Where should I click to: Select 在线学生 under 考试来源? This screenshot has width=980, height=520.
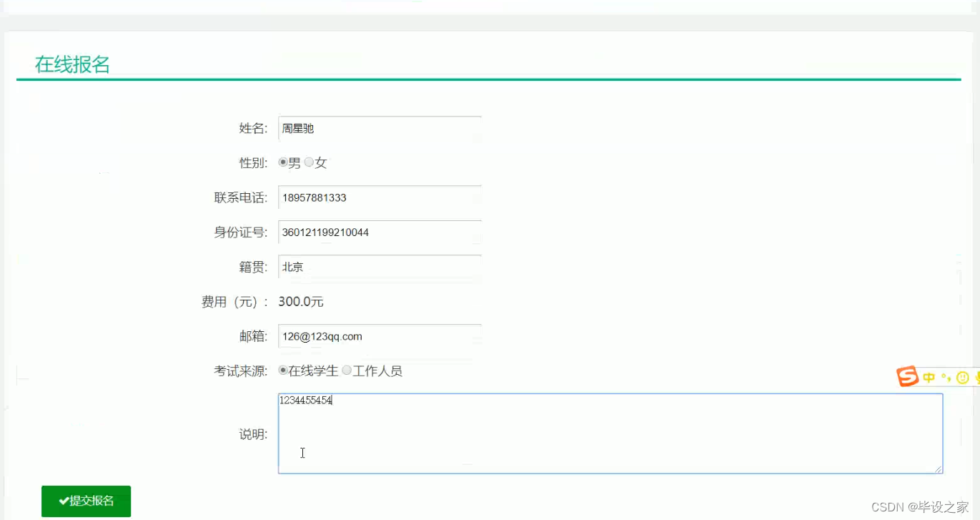tap(284, 371)
